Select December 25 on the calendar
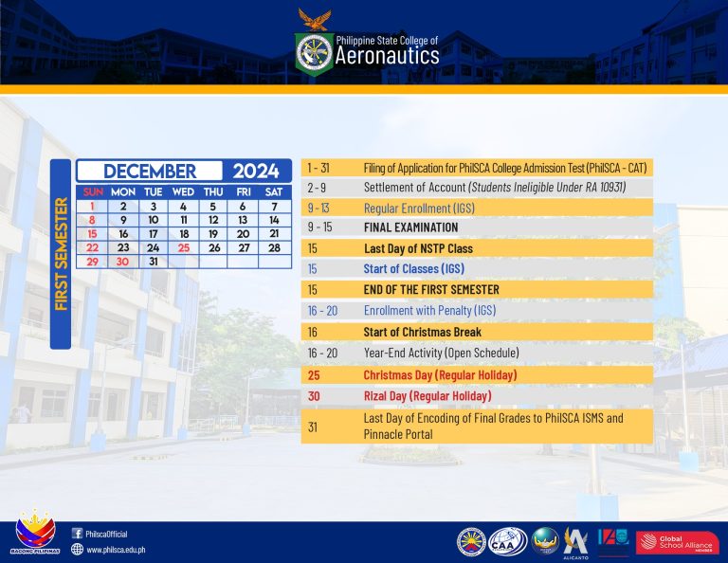Viewport: 728px width, 563px height. [183, 247]
